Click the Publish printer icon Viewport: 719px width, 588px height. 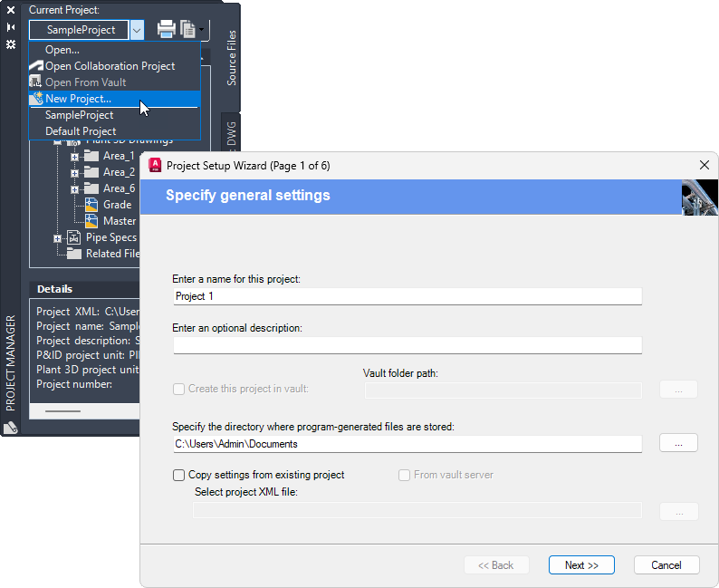coord(166,29)
